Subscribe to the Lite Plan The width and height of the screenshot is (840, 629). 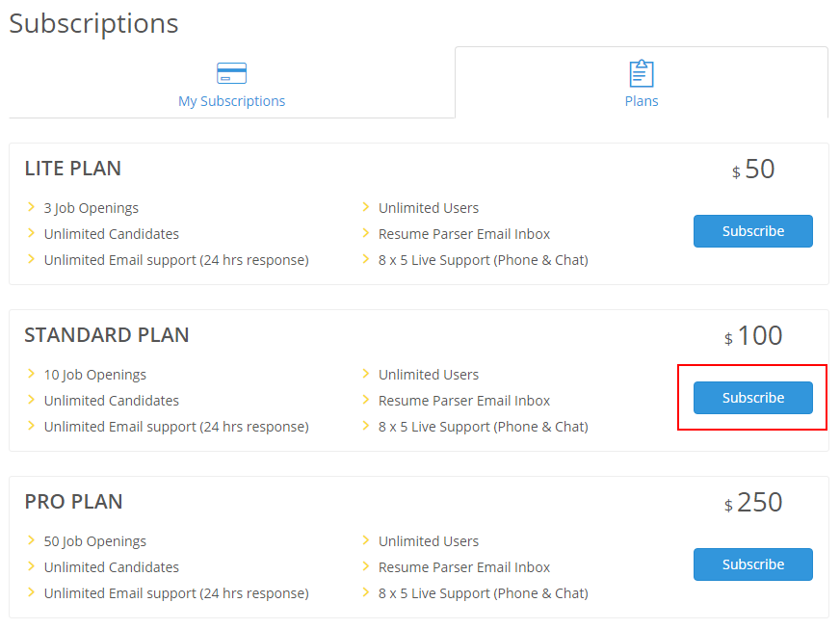752,231
